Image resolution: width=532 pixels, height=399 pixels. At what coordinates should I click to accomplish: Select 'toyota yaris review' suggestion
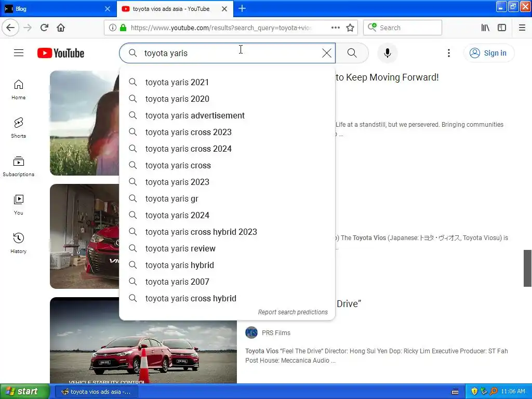coord(227,248)
